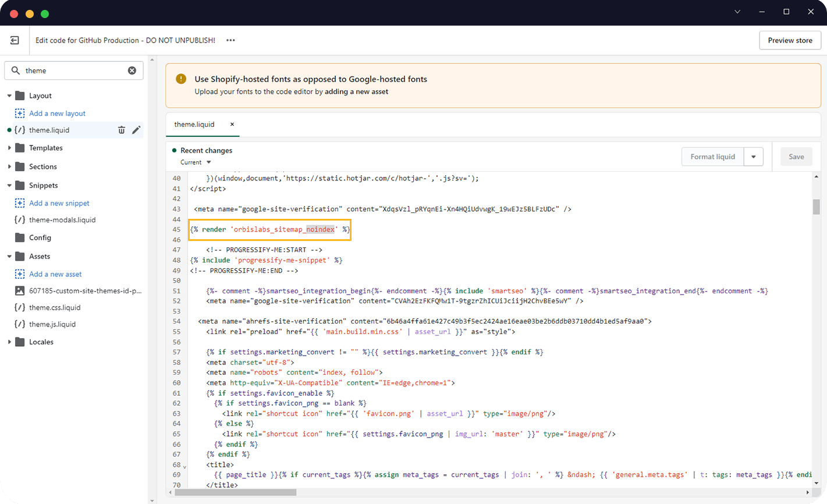Click the Format liquid button
The width and height of the screenshot is (827, 504).
[x=713, y=157]
